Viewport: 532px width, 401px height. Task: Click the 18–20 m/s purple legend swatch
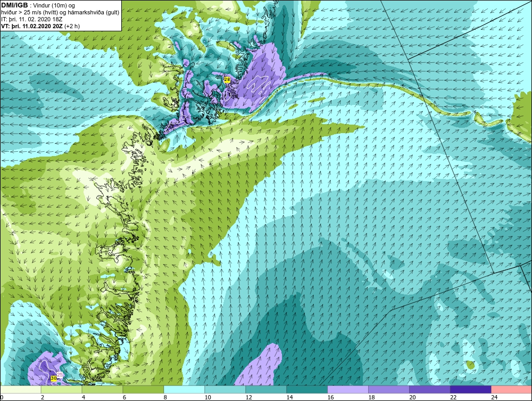click(388, 389)
